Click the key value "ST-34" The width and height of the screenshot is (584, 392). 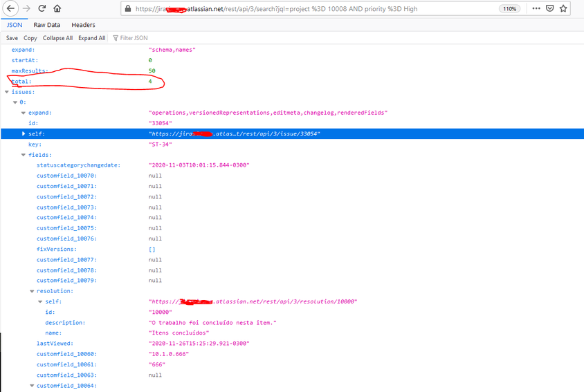coord(160,144)
